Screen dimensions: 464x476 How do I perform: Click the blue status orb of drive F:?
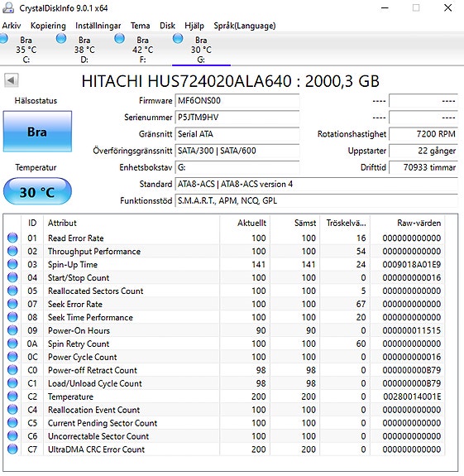119,39
